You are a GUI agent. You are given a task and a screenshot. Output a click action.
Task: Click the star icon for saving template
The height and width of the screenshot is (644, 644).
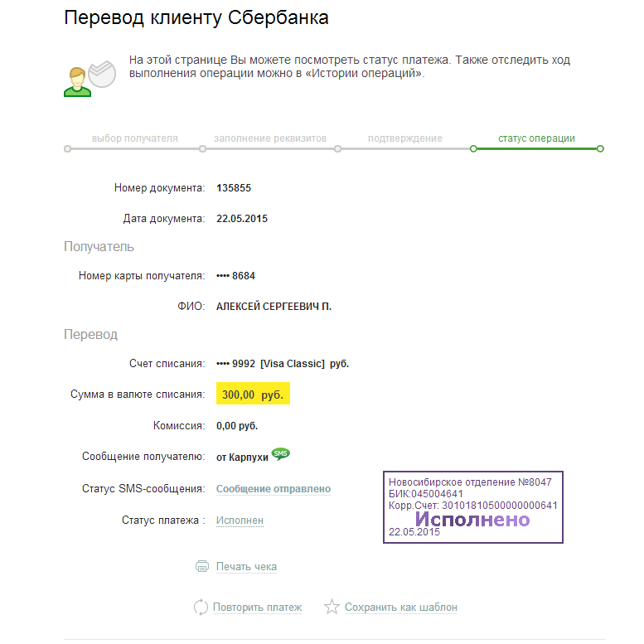coord(332,608)
